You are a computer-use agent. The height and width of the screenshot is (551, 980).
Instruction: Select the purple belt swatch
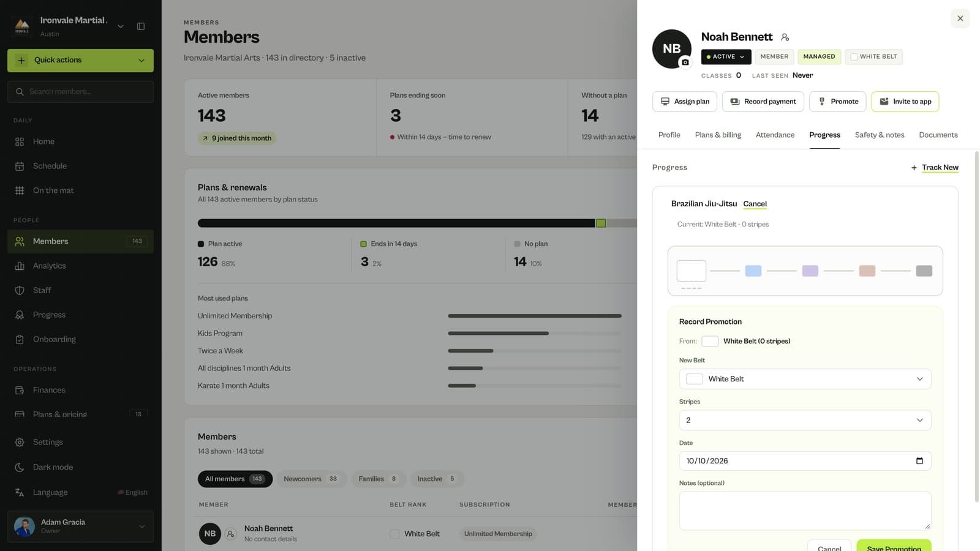click(810, 271)
